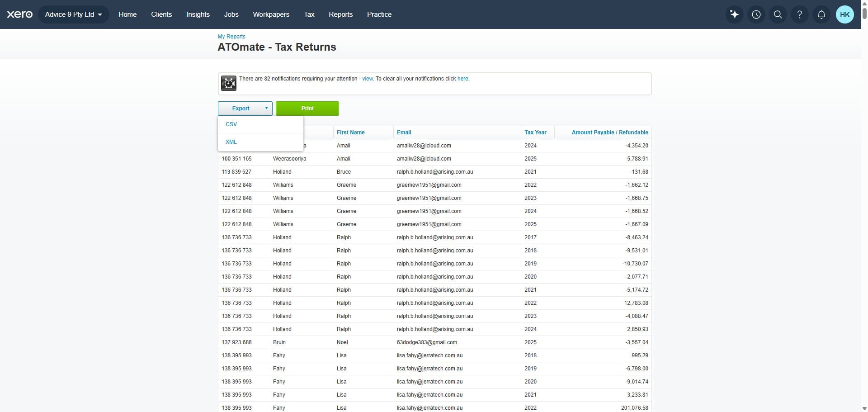
Task: Click the Bruin last name cell
Action: click(x=279, y=342)
